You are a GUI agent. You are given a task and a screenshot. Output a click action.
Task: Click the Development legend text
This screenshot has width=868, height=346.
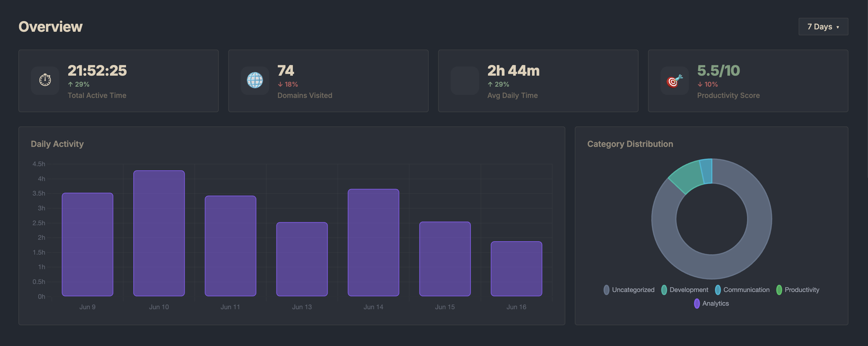point(689,290)
